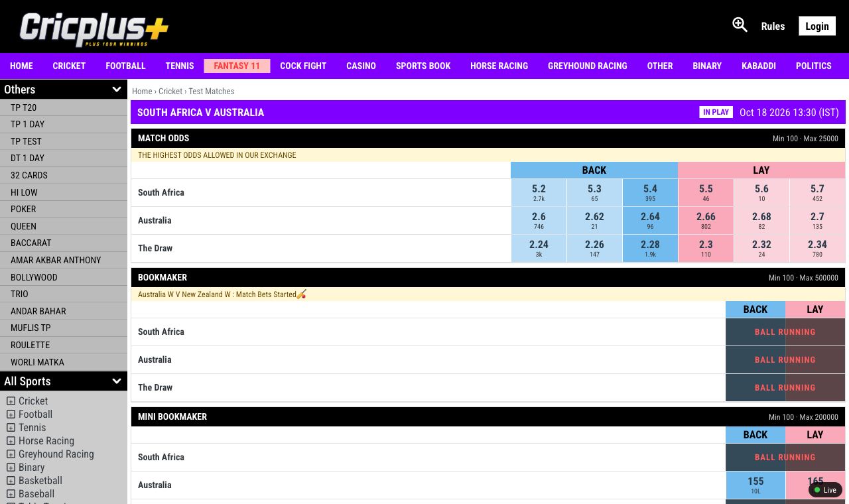Select TP T20 in Others list
The width and height of the screenshot is (849, 504).
64,107
